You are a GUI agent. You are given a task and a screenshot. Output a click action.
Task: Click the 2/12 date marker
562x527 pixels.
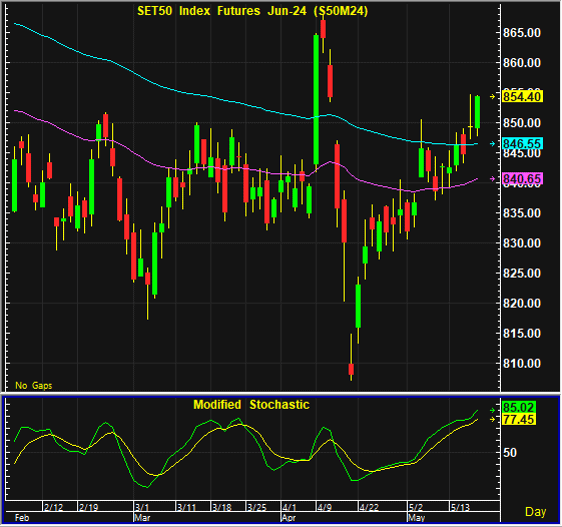tap(53, 507)
